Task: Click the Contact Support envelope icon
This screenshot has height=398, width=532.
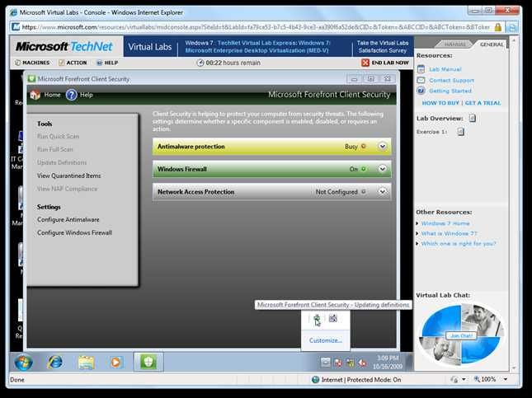Action: 421,81
